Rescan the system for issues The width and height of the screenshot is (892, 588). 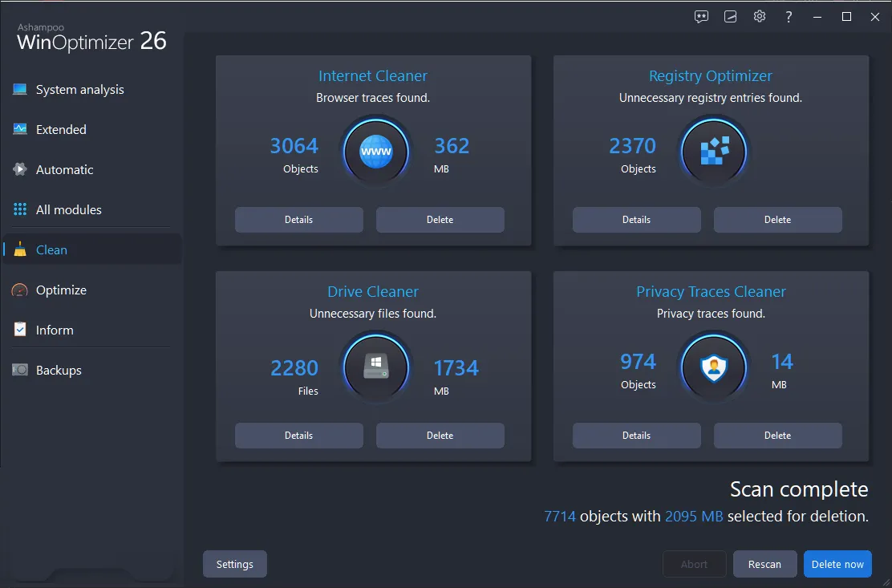pyautogui.click(x=764, y=564)
